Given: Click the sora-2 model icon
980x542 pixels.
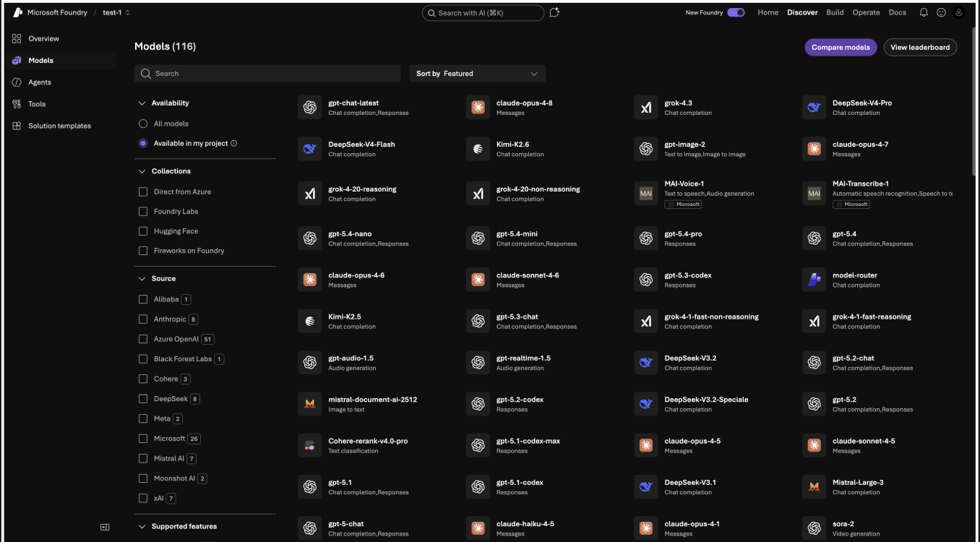Looking at the screenshot, I should coord(814,528).
